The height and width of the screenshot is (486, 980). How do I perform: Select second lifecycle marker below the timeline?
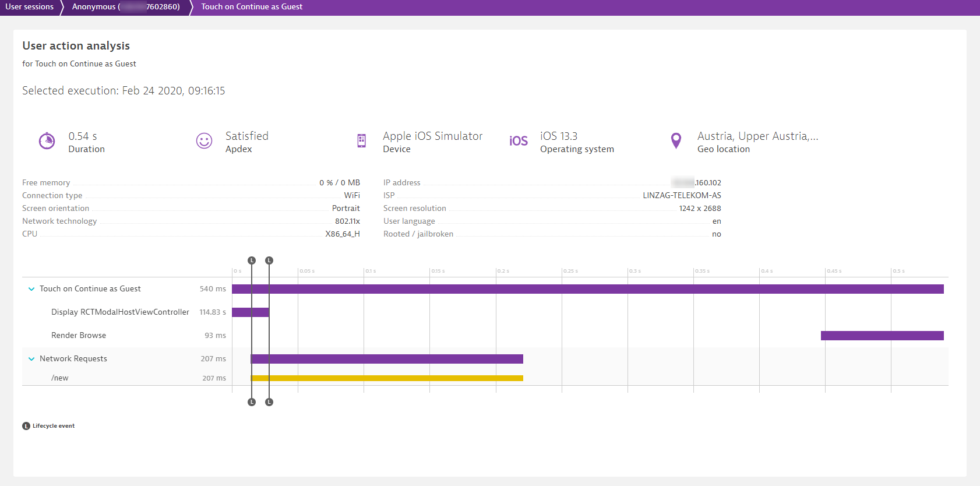(269, 402)
